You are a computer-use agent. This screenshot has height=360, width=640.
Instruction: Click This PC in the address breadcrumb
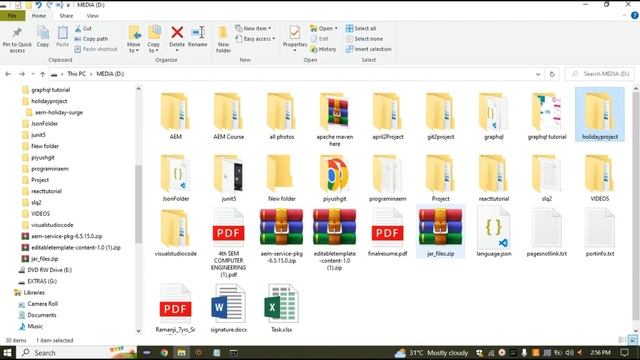(76, 74)
